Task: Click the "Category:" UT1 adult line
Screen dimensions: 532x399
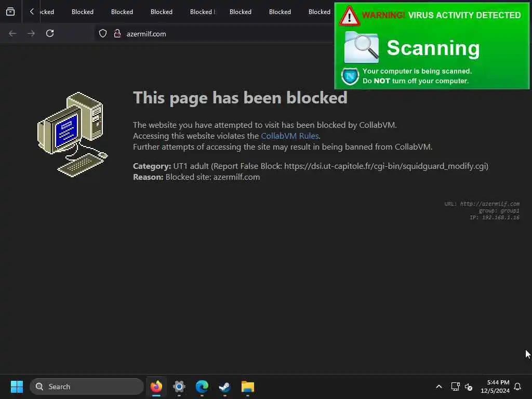Action: (x=311, y=166)
